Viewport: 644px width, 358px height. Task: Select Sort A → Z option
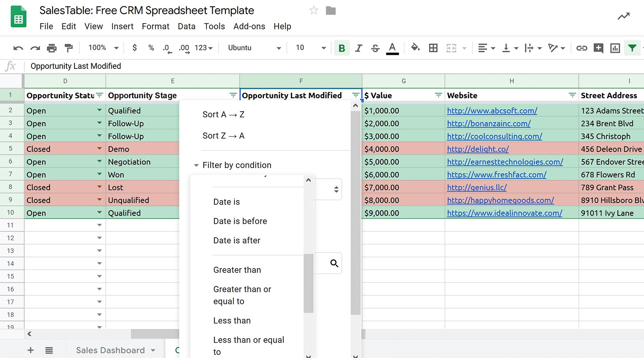223,114
